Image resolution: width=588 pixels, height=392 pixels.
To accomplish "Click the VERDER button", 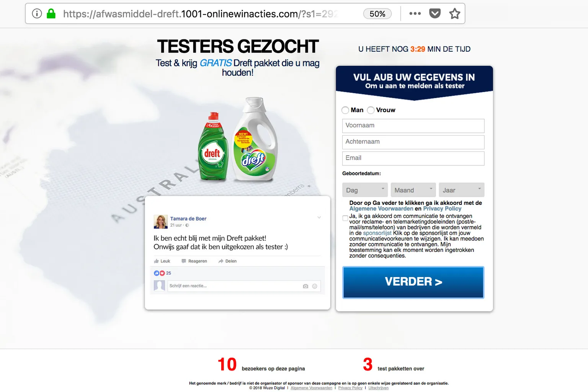I will click(413, 282).
